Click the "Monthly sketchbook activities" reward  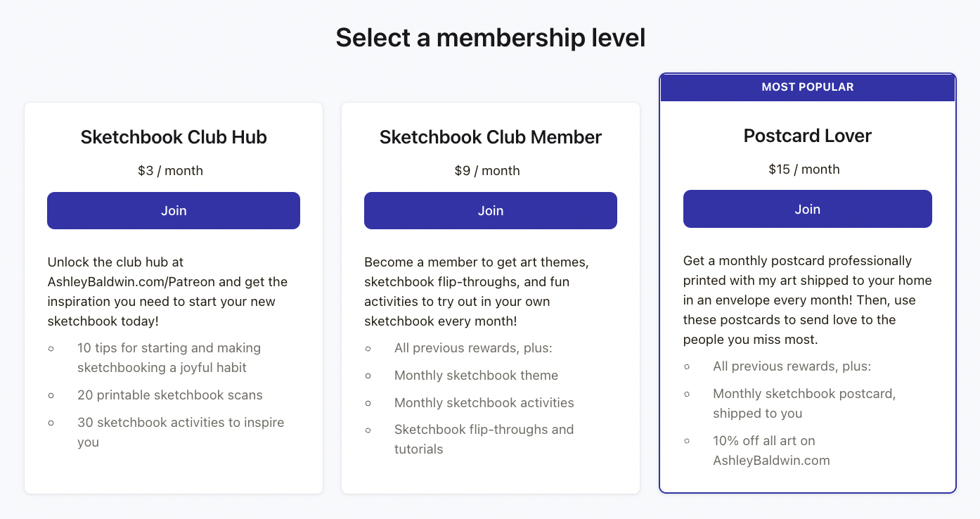(x=484, y=403)
